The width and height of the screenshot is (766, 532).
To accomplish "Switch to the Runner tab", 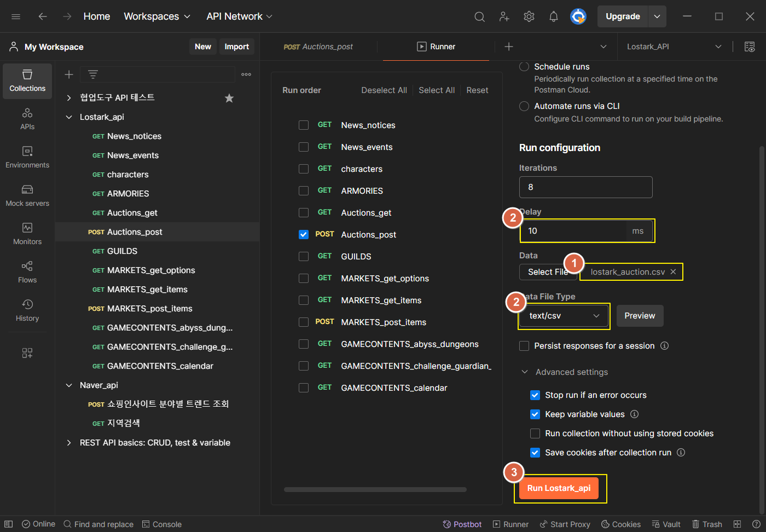I will [x=436, y=47].
